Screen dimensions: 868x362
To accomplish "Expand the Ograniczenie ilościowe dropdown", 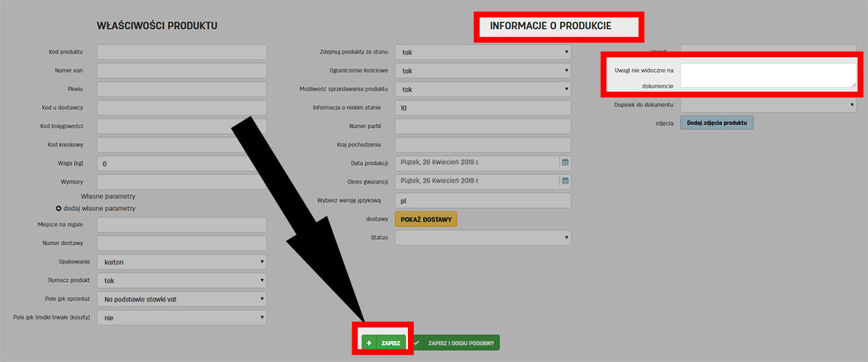I will pyautogui.click(x=482, y=71).
